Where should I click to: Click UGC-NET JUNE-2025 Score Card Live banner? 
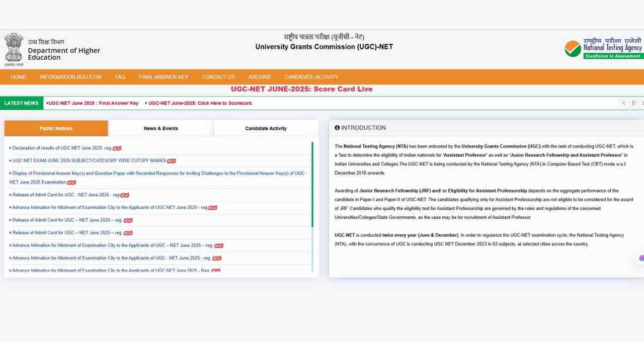pyautogui.click(x=302, y=89)
